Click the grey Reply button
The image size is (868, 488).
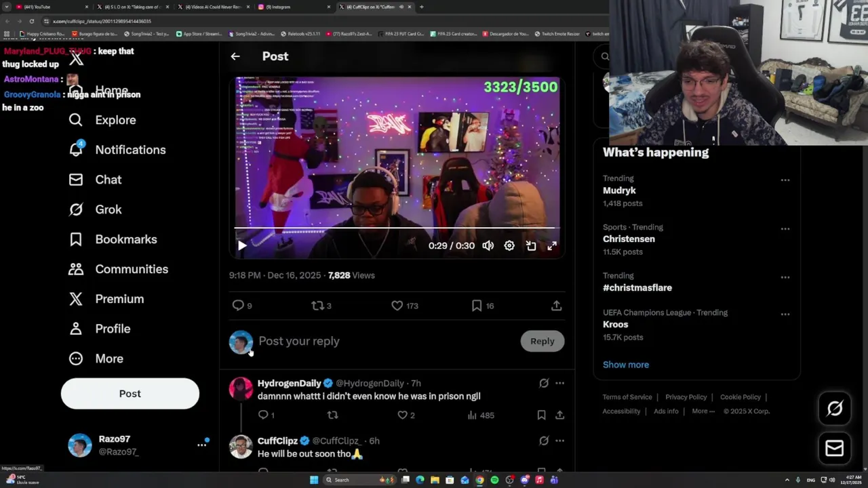click(542, 342)
